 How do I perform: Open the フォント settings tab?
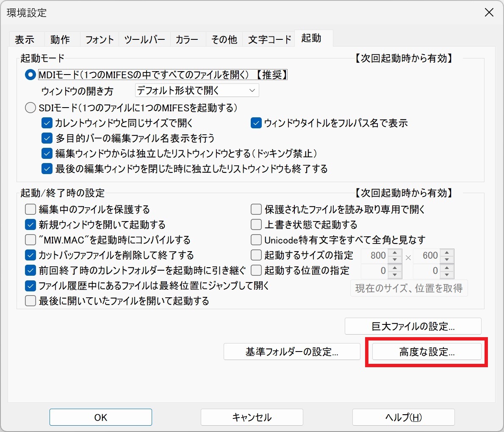tap(99, 39)
